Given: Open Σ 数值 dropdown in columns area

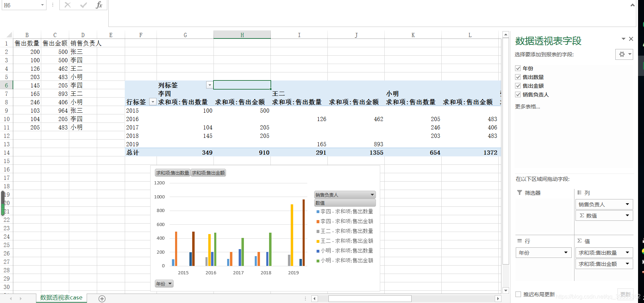Looking at the screenshot, I should (x=627, y=216).
